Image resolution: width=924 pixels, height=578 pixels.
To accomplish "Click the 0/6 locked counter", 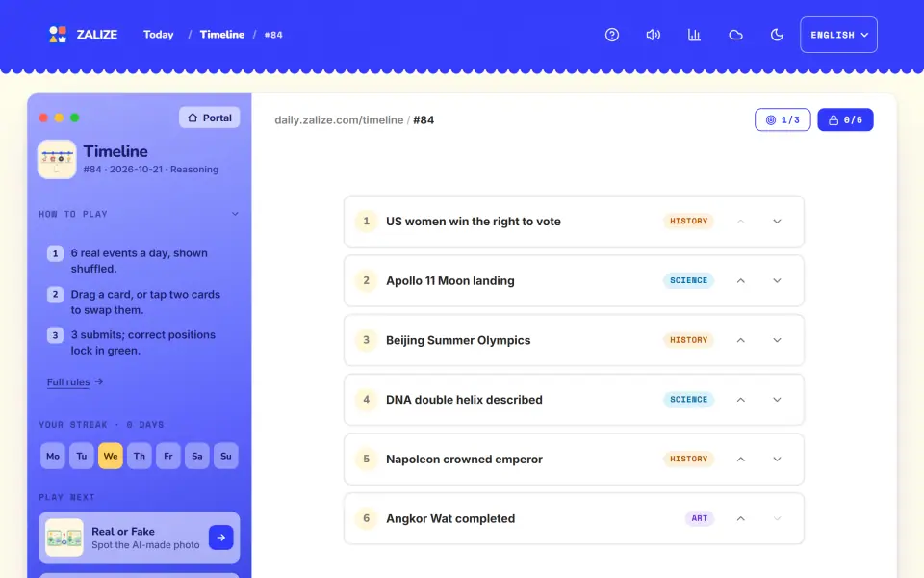I will (x=845, y=119).
